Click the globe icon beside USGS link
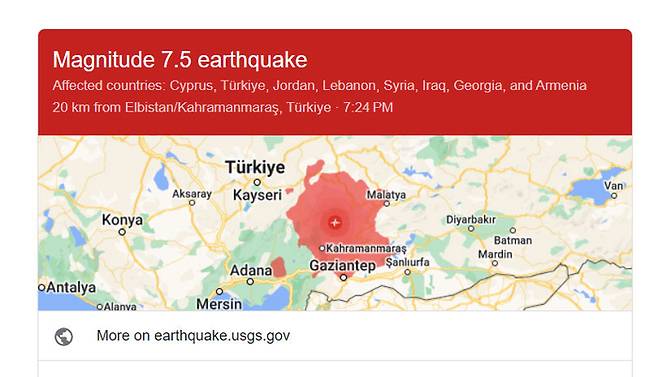The height and width of the screenshot is (377, 658). [x=64, y=336]
